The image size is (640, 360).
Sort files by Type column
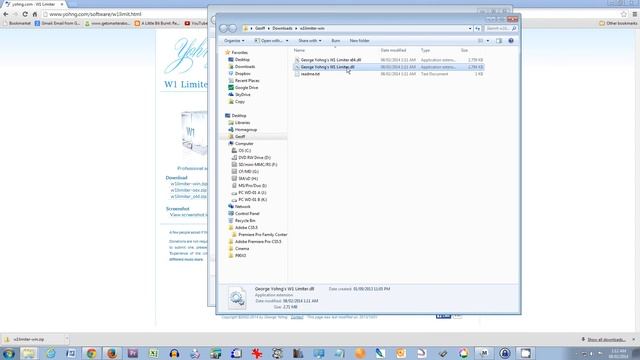pyautogui.click(x=425, y=50)
